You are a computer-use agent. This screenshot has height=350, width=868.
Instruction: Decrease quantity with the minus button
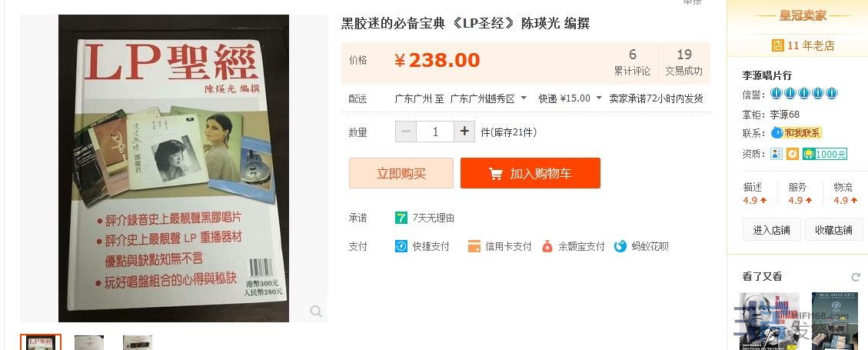(406, 132)
